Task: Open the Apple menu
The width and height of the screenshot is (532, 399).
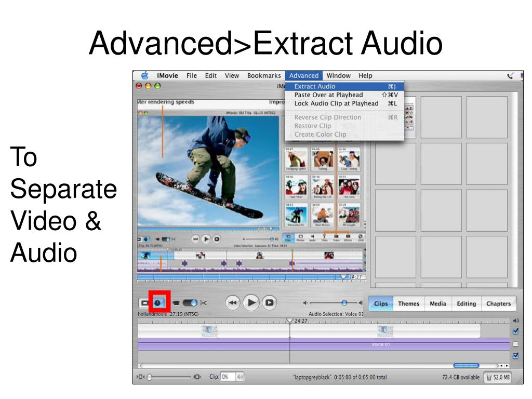Action: point(145,75)
